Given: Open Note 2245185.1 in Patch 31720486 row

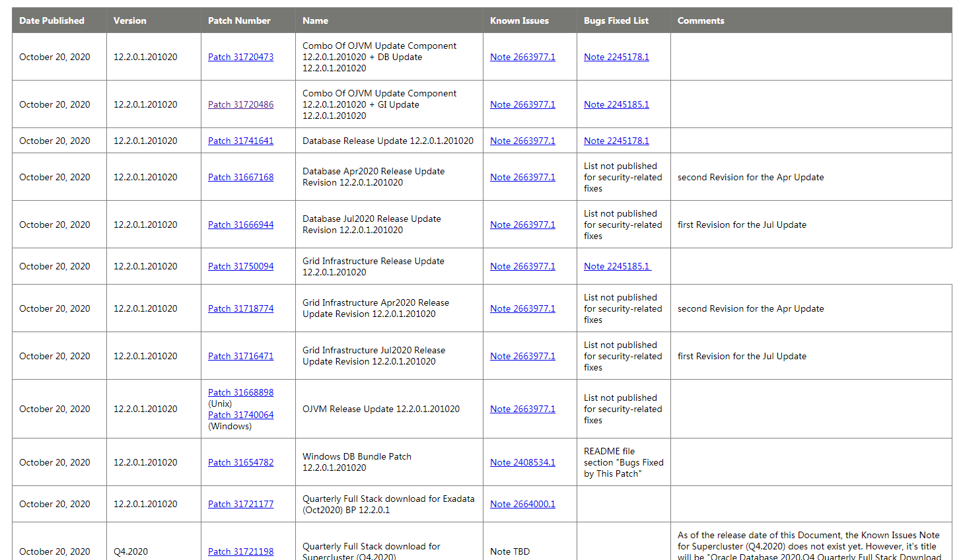Looking at the screenshot, I should (x=616, y=104).
